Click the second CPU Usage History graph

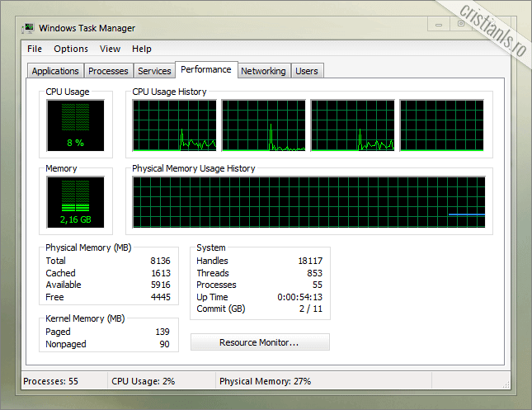click(x=263, y=125)
